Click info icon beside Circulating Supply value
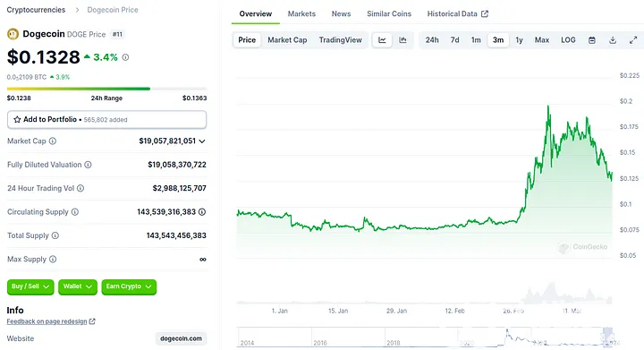Screen dimensions: 644x350 pos(202,212)
